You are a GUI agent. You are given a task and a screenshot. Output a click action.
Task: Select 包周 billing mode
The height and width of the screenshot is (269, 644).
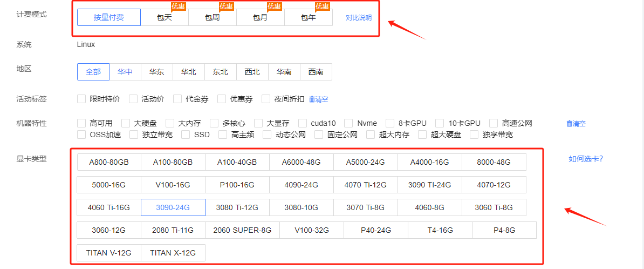click(x=213, y=17)
